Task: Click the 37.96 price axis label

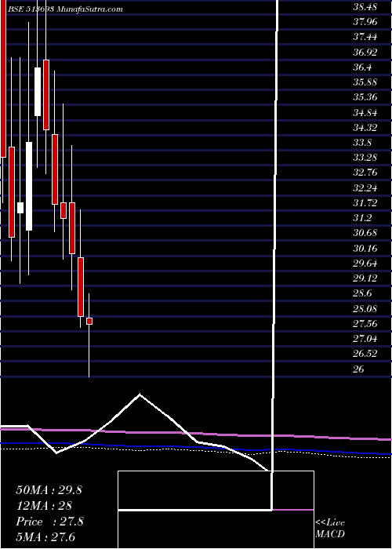Action: pyautogui.click(x=365, y=22)
